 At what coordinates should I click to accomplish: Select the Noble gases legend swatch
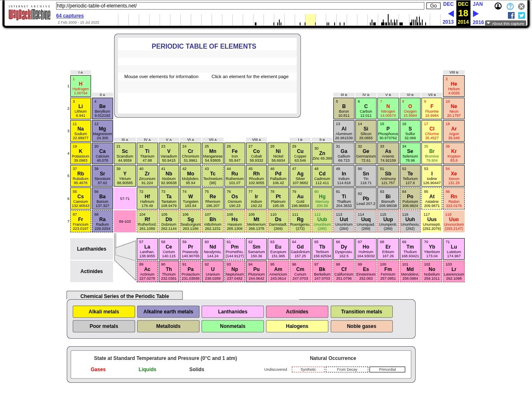click(x=362, y=326)
